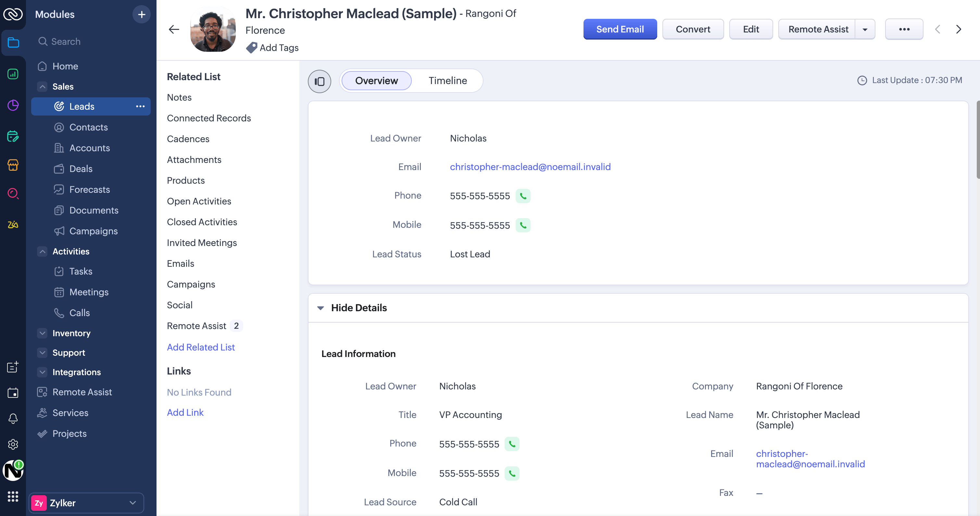980x516 pixels.
Task: Open Remote Assist button dropdown arrow
Action: 865,29
